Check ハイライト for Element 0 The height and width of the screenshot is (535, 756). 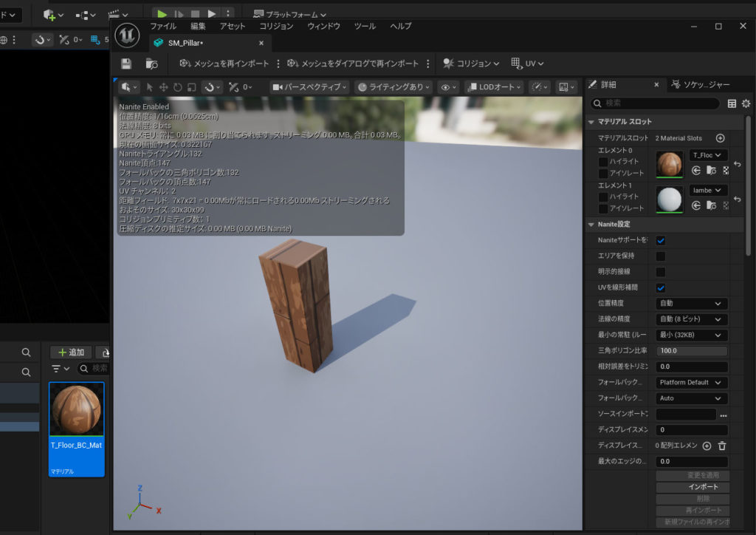pos(603,162)
